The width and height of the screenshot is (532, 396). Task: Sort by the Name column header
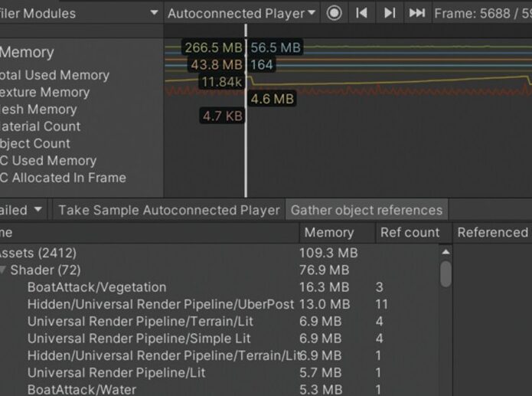tap(149, 233)
